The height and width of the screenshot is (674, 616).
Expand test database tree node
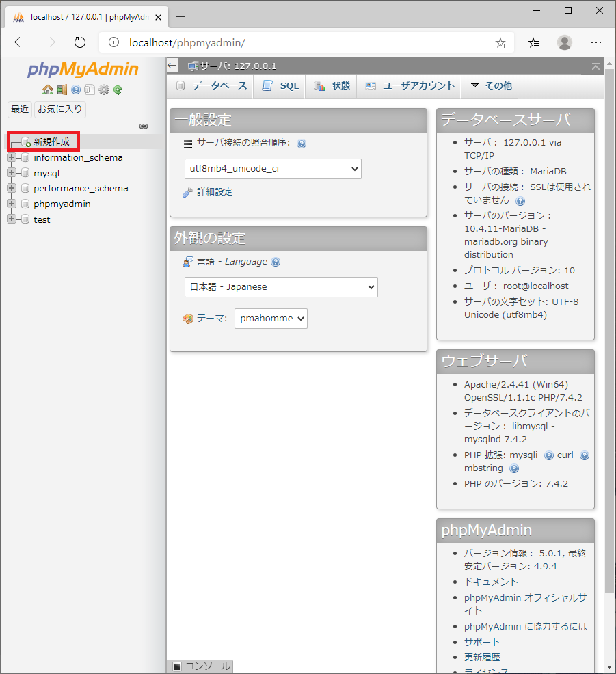pos(12,219)
